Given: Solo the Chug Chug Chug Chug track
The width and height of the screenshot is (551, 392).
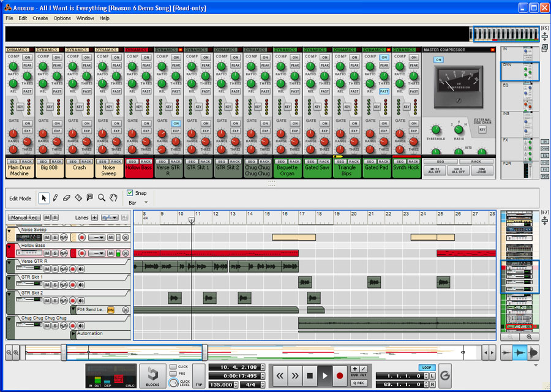Looking at the screenshot, I should (55, 326).
